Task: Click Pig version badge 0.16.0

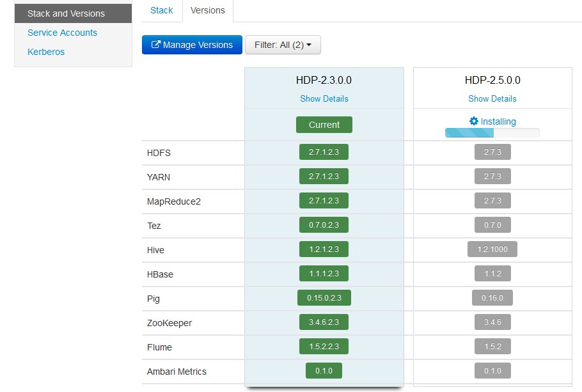Action: tap(492, 298)
